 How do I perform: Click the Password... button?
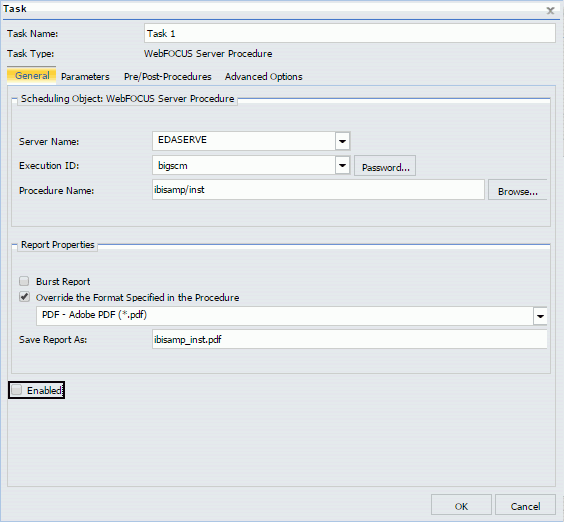(x=385, y=166)
